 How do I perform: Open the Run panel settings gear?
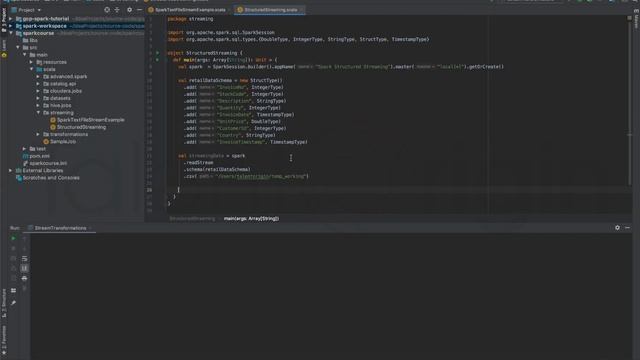click(617, 228)
